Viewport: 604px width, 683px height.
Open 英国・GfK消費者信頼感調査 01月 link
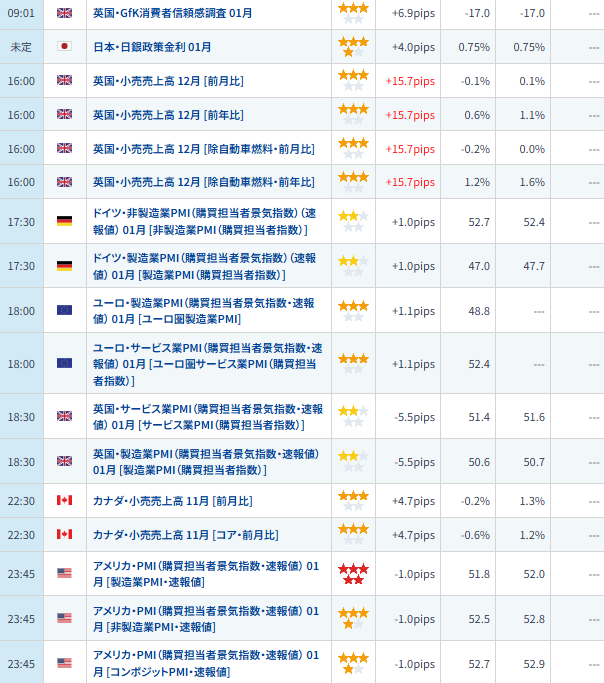[x=172, y=13]
